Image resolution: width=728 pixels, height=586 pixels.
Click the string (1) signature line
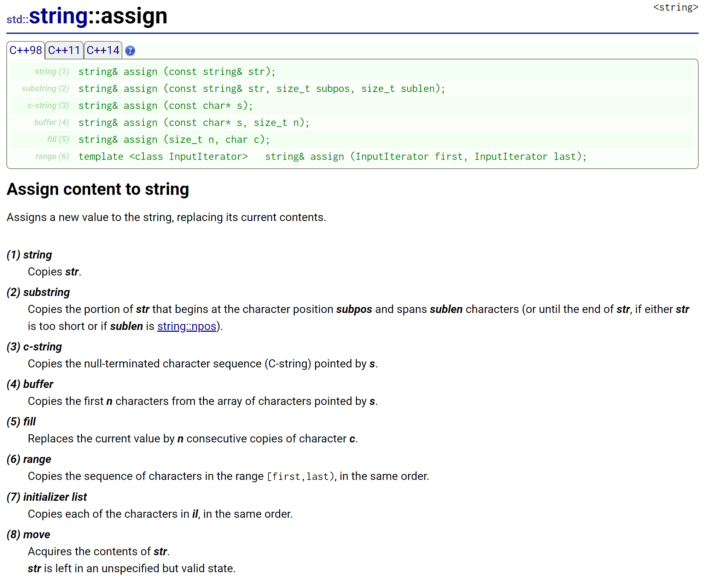[x=177, y=71]
